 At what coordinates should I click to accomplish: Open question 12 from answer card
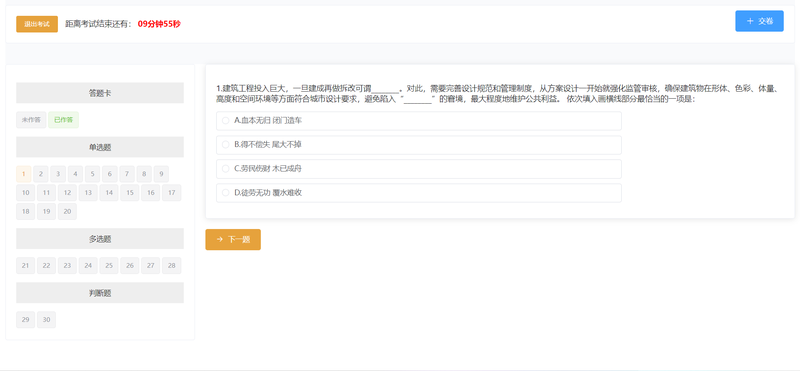(67, 193)
